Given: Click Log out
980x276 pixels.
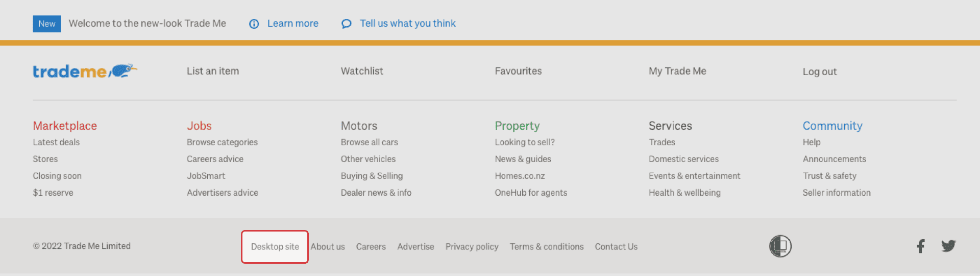Looking at the screenshot, I should (x=819, y=72).
